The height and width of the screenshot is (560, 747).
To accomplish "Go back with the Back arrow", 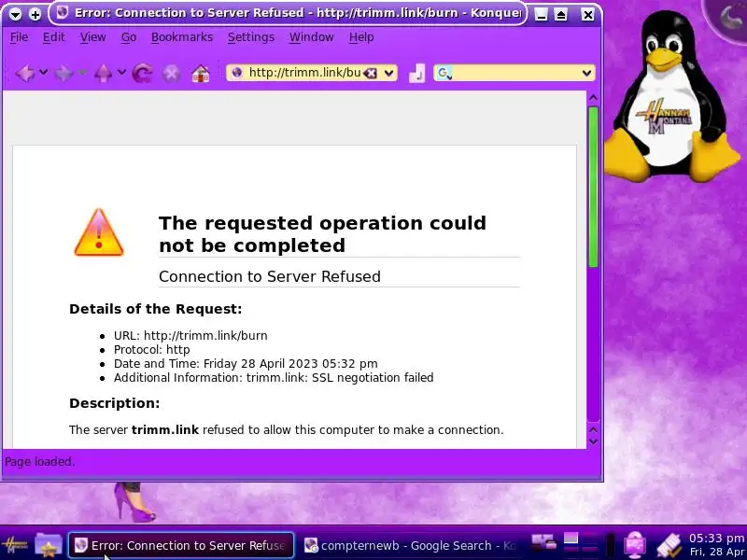I will (25, 73).
